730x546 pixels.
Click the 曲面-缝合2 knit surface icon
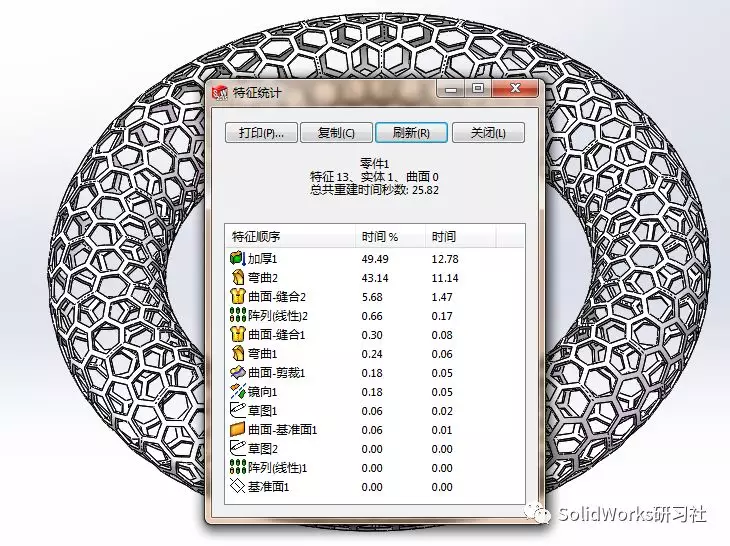[x=237, y=297]
